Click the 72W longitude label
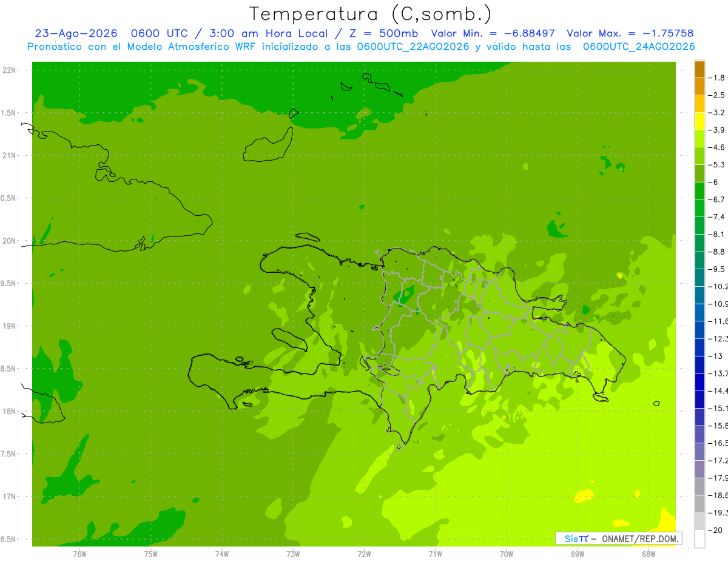This screenshot has width=728, height=562. 364,554
